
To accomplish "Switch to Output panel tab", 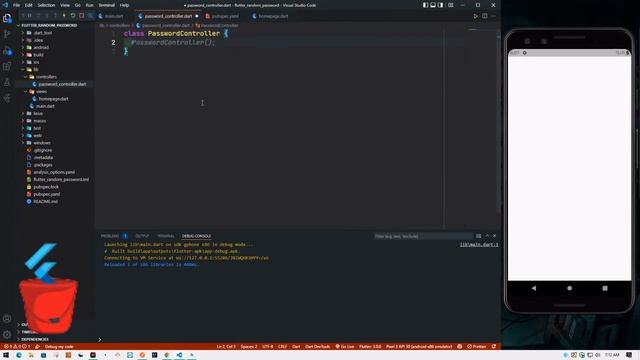I will tap(142, 236).
